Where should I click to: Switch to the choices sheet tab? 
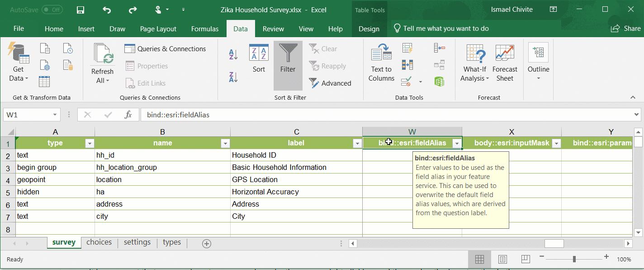(x=99, y=242)
